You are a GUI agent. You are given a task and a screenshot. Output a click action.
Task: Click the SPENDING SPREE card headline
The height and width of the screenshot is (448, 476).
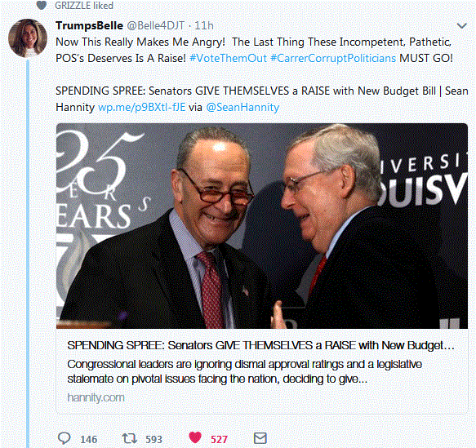click(x=260, y=345)
